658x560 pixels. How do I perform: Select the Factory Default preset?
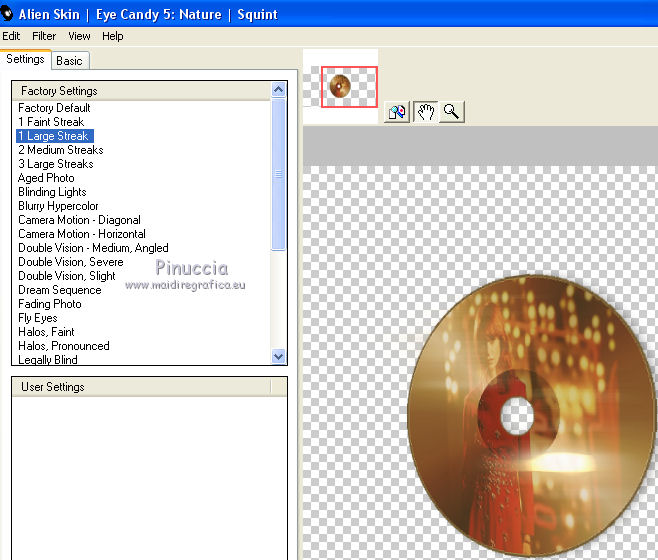coord(54,108)
